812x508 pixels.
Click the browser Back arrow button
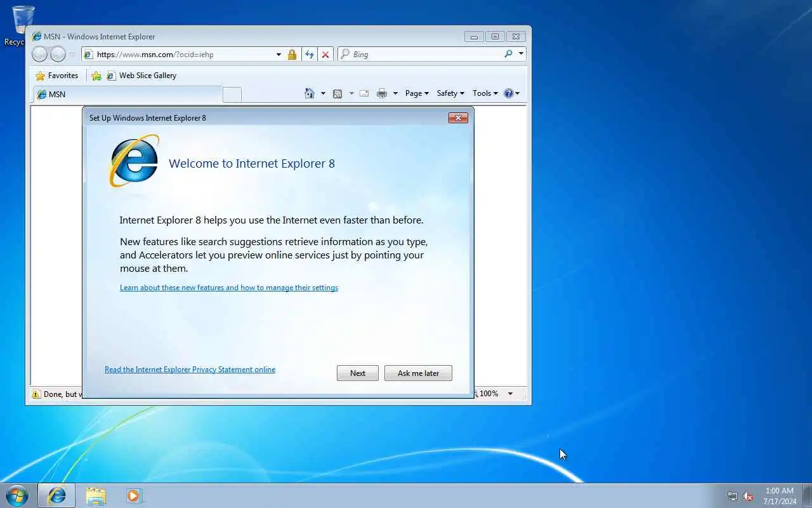39,54
